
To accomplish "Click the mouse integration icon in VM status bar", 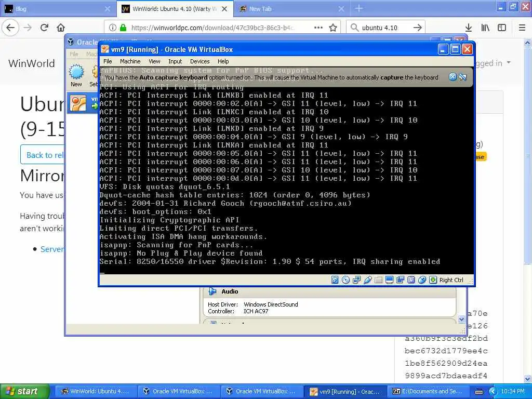I will [422, 280].
